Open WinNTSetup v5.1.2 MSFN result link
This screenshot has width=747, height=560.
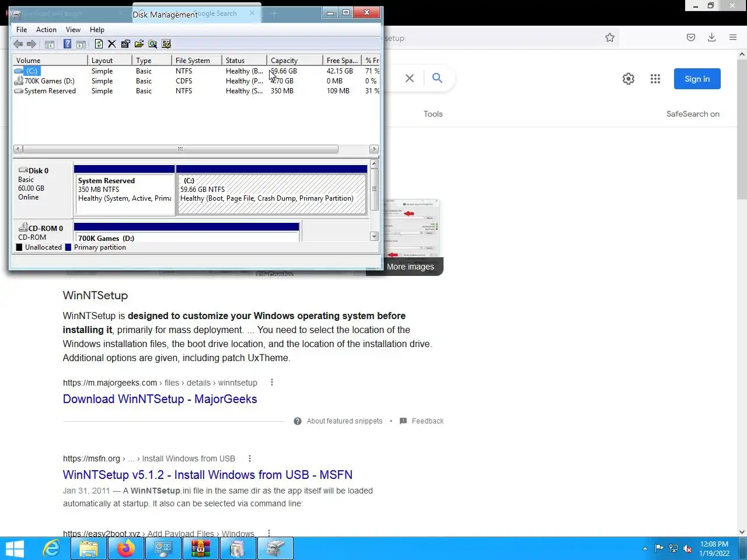coord(208,475)
